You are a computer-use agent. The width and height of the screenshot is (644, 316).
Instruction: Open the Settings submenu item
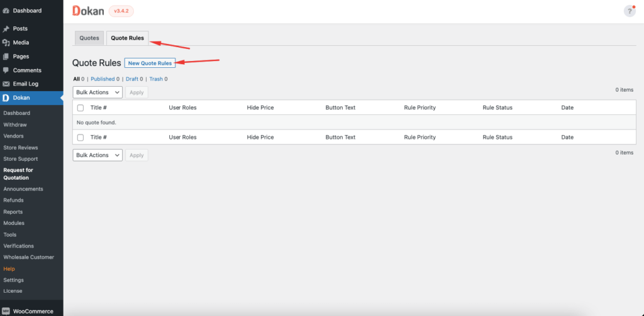tap(14, 280)
